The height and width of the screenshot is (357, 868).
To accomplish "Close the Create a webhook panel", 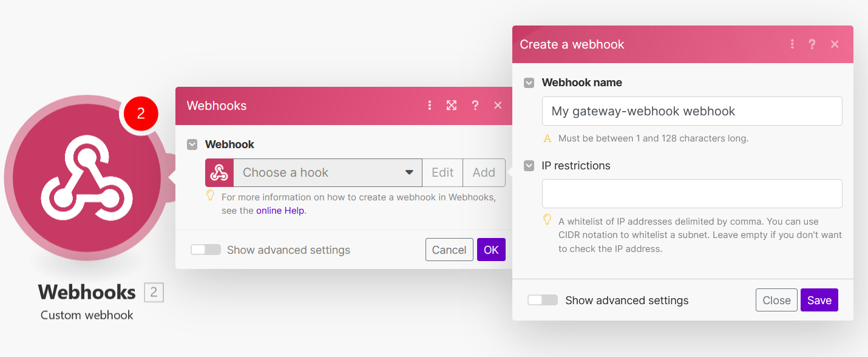I will (x=776, y=300).
